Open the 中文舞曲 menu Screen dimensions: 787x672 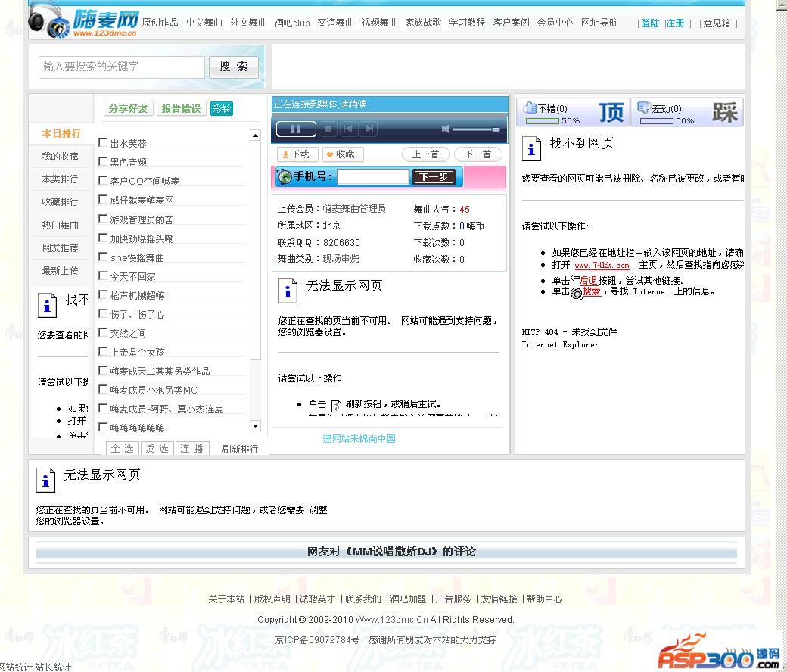point(204,23)
